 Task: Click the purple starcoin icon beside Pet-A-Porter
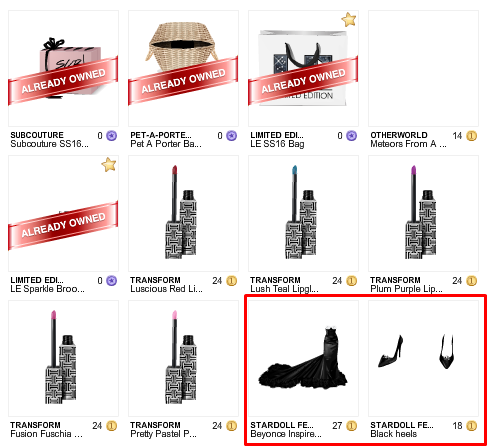click(232, 136)
